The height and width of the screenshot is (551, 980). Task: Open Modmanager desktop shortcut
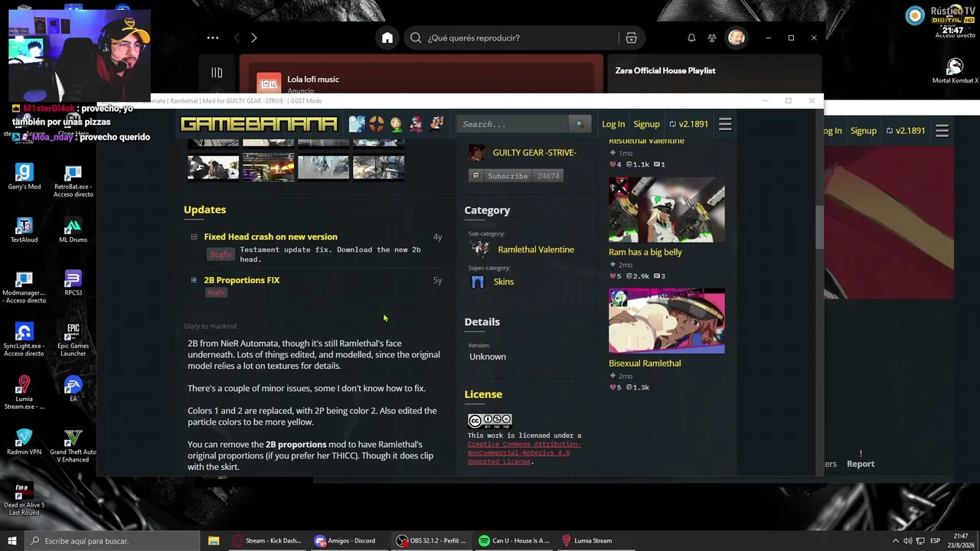(x=24, y=287)
